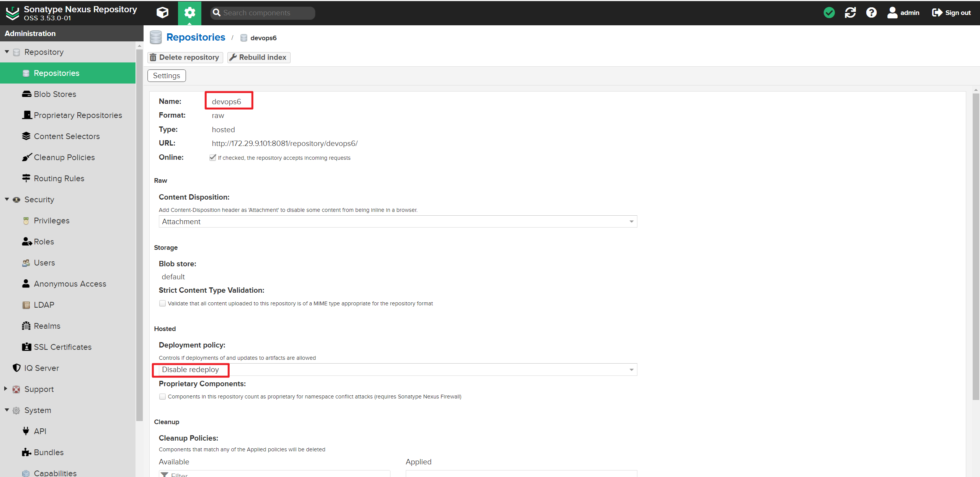This screenshot has height=477, width=980.
Task: Click the Available cleanup policies Filter field
Action: (274, 474)
